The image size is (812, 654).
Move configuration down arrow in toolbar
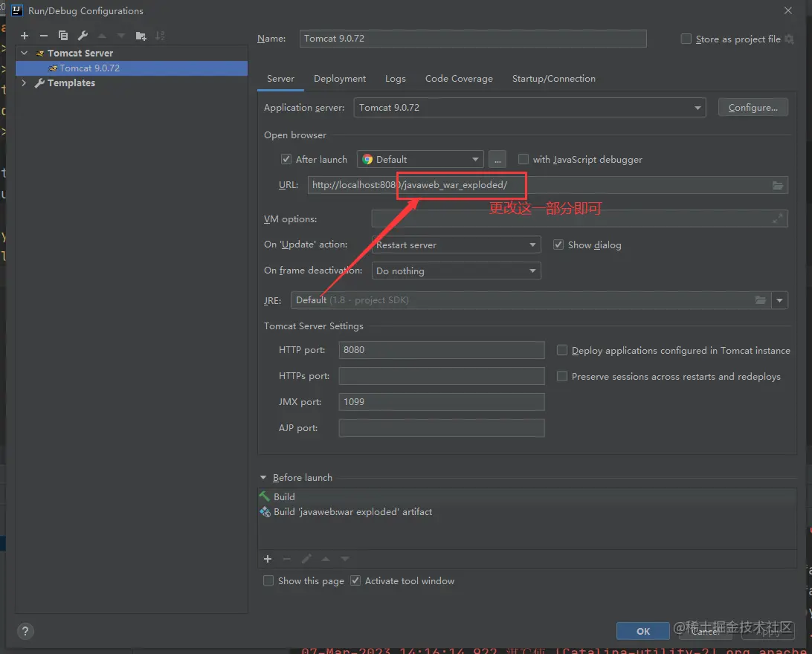pos(121,36)
